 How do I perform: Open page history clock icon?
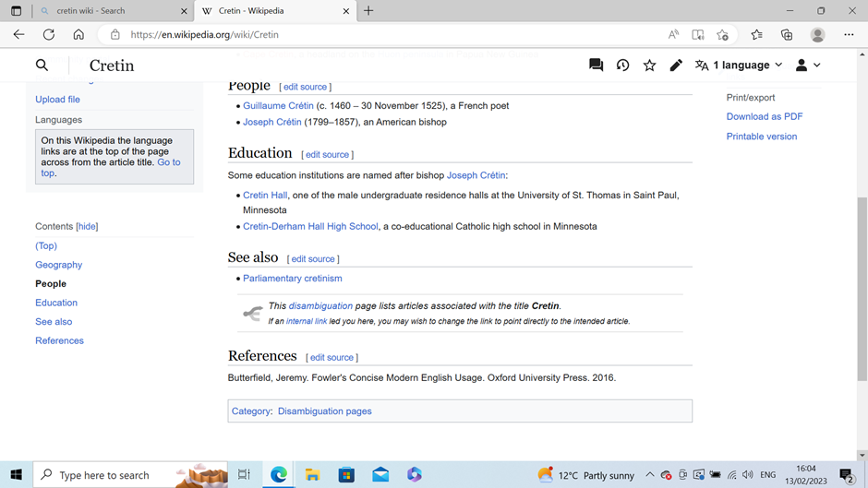tap(622, 65)
